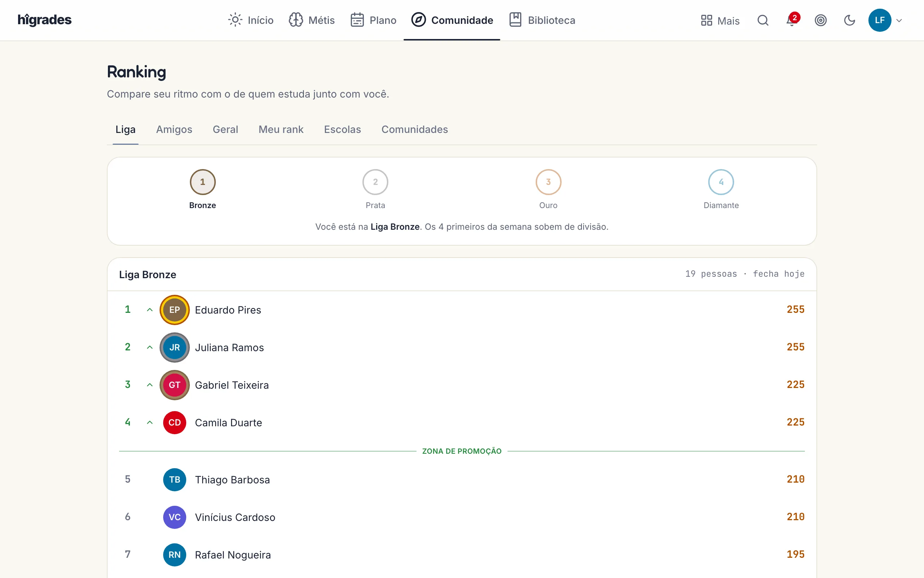
Task: Click Juliana Ramos JR avatar
Action: tap(174, 347)
